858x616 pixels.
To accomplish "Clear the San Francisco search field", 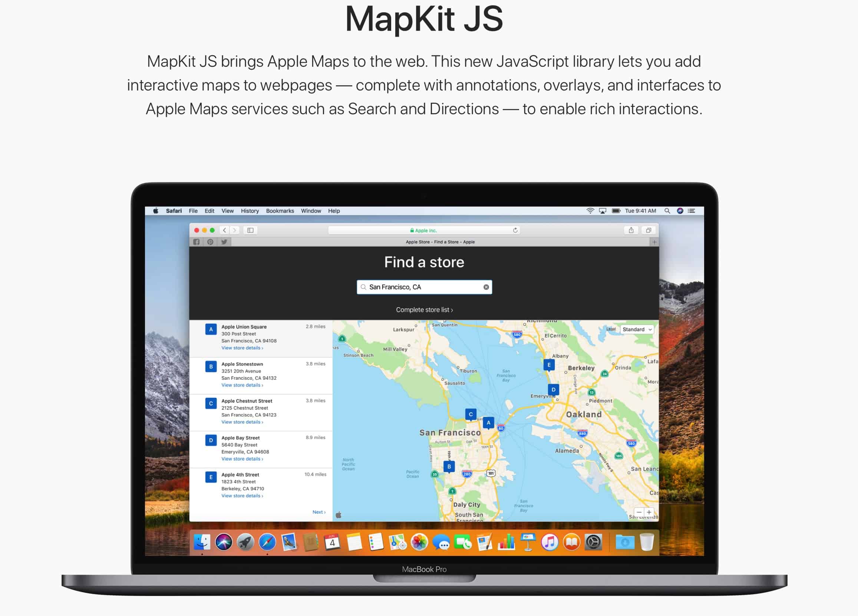I will [x=486, y=287].
